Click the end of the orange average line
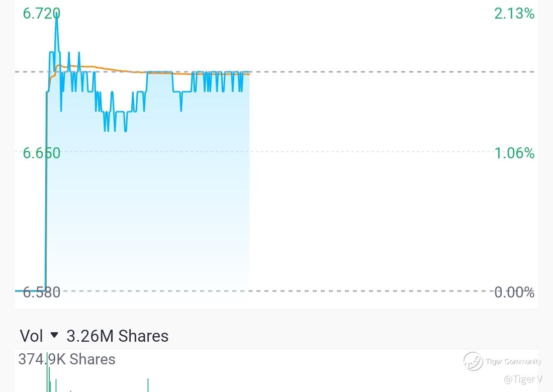 (248, 74)
